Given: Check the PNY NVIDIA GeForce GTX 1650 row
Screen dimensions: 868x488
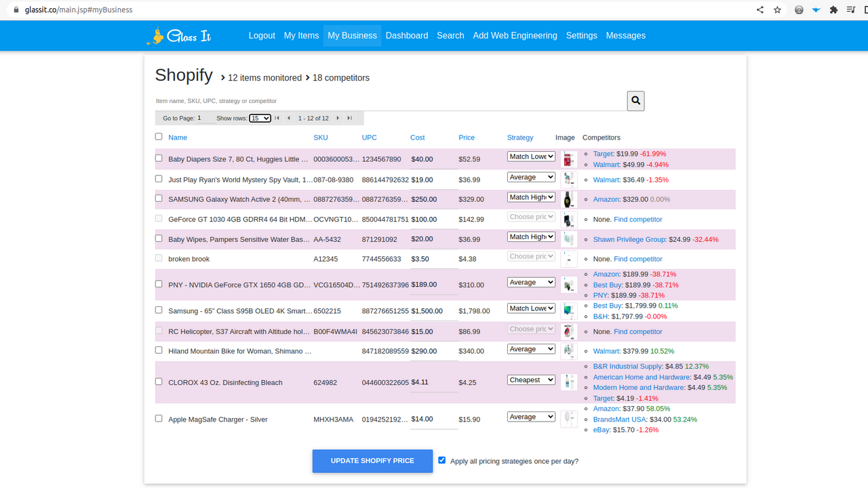Looking at the screenshot, I should click(159, 284).
